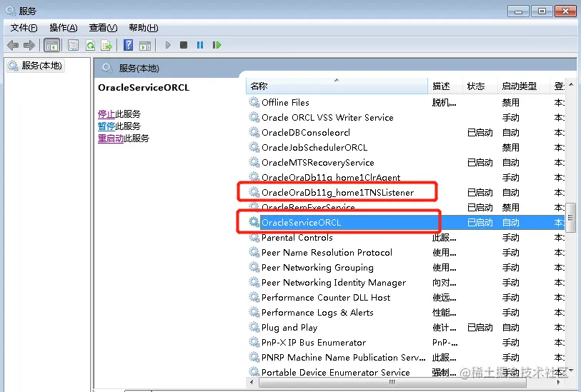Select the Parental Controls service
581x392 pixels.
coord(406,238)
